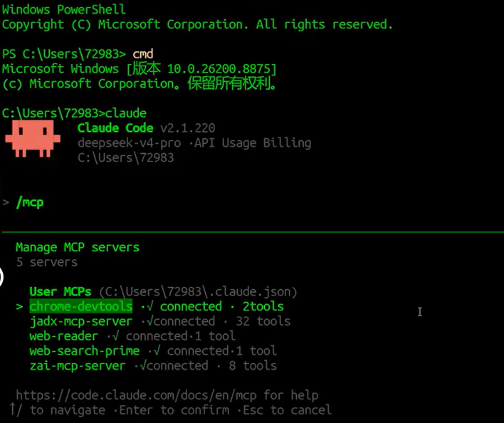
Task: Click the Windows version 10.0.26200.8875 text
Action: point(219,68)
